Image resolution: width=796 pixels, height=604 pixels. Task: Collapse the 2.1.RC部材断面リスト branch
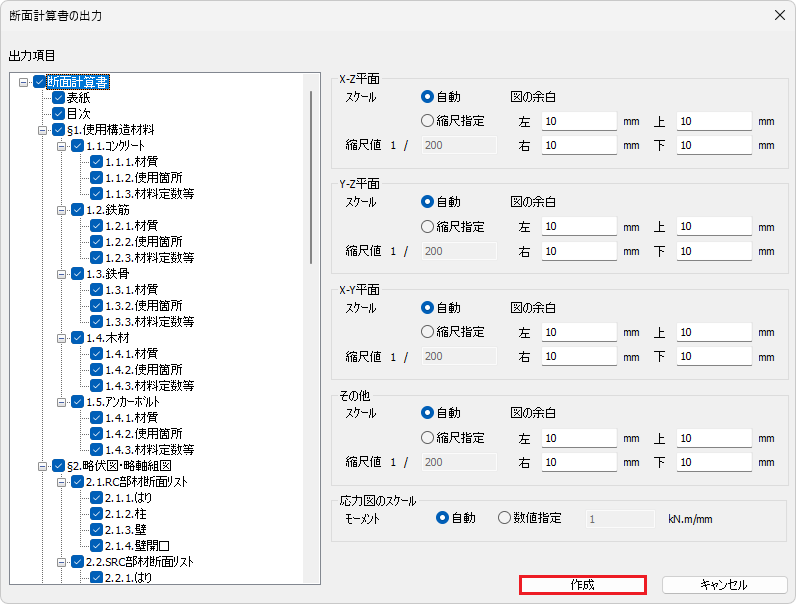pos(62,482)
